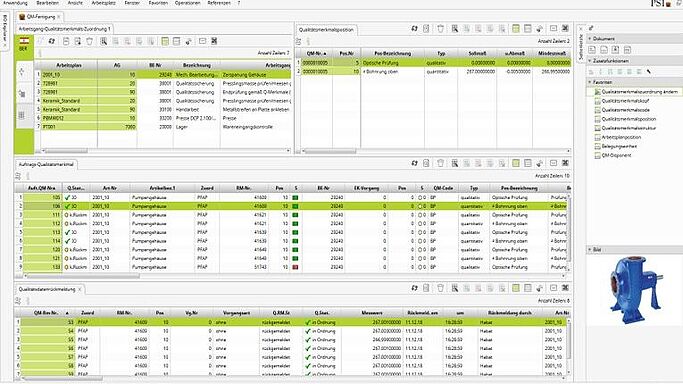Refresh the Auftrags-Qualitätsmerkmal panel
The width and height of the screenshot is (683, 384).
414,163
